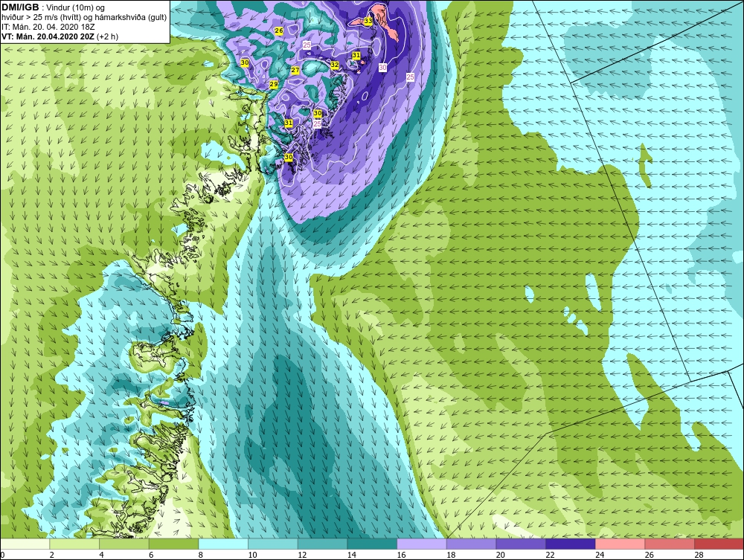This screenshot has height=560, width=744.
Task: Click the 0–2 m/s palest legend swatch
Action: [x=25, y=544]
